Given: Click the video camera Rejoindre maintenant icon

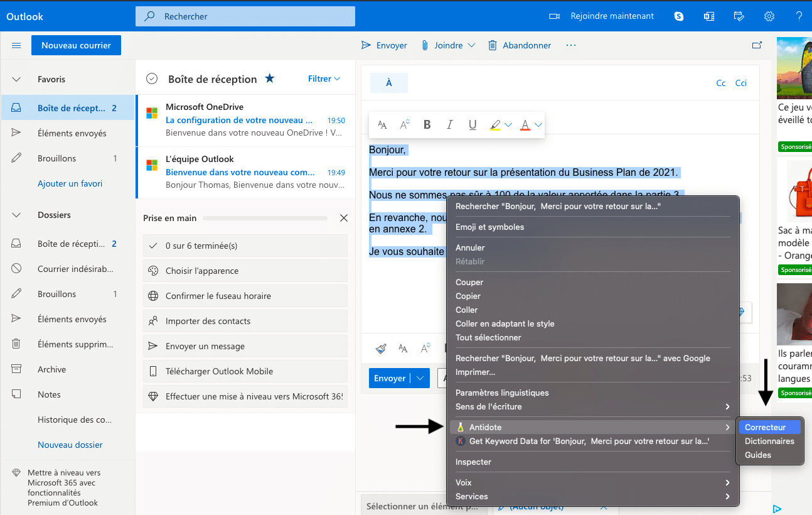Looking at the screenshot, I should 554,16.
